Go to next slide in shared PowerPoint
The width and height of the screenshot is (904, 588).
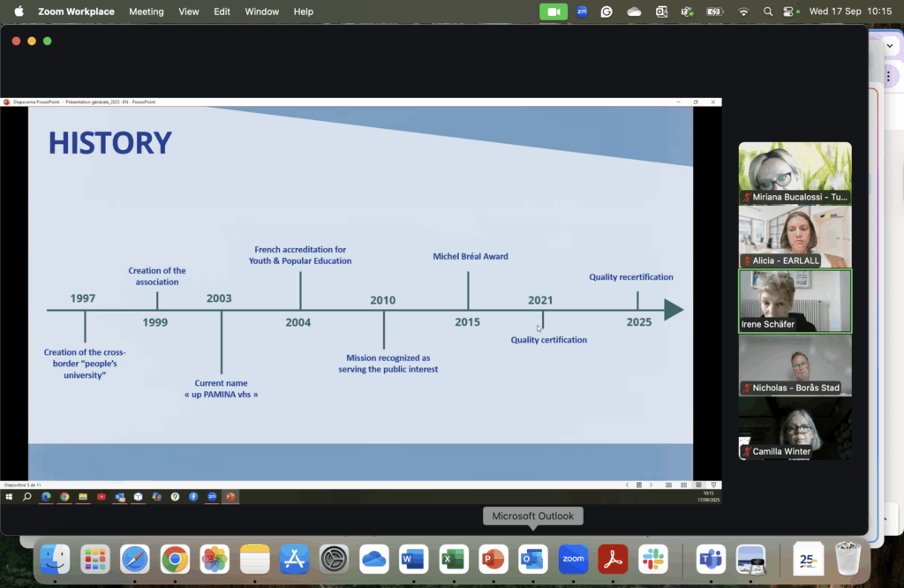point(651,485)
